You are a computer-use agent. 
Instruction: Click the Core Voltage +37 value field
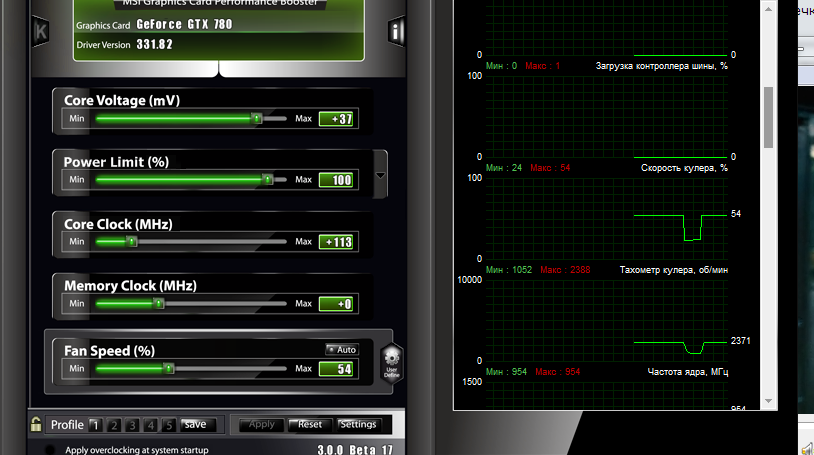(337, 119)
